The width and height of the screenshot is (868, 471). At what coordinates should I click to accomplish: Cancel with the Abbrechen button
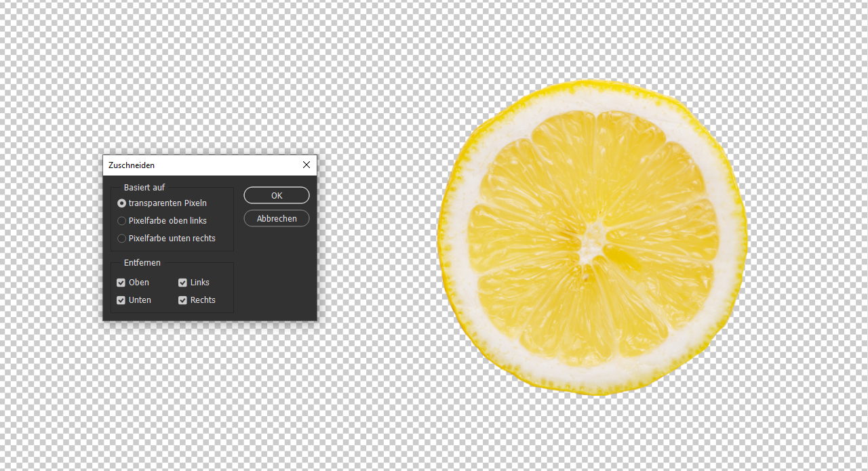pos(277,218)
